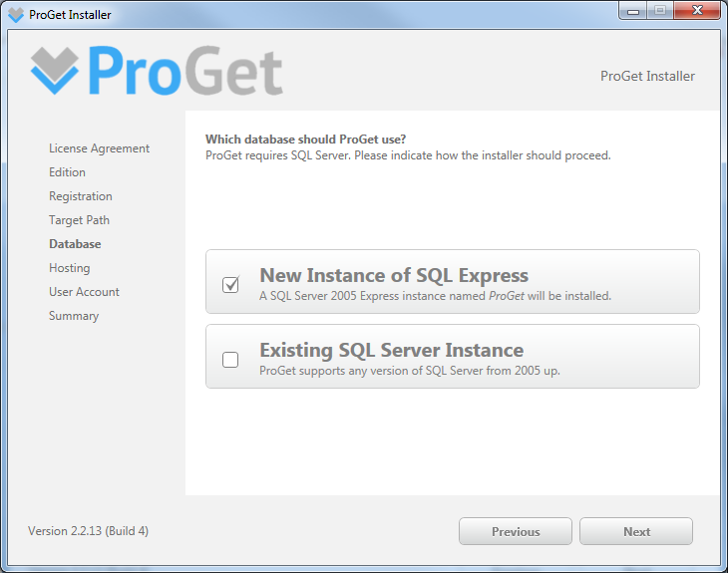Minimize the ProGet Installer window
The height and width of the screenshot is (573, 728).
point(633,11)
